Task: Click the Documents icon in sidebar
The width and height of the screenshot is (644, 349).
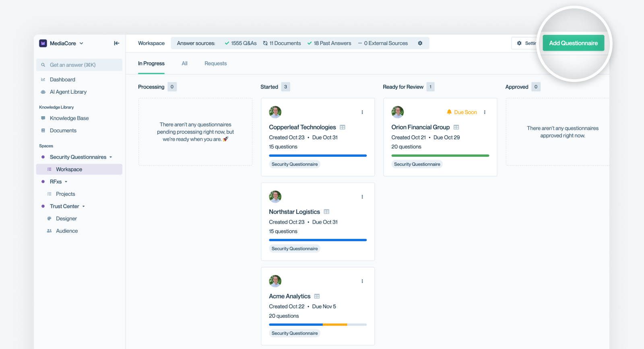Action: click(43, 131)
